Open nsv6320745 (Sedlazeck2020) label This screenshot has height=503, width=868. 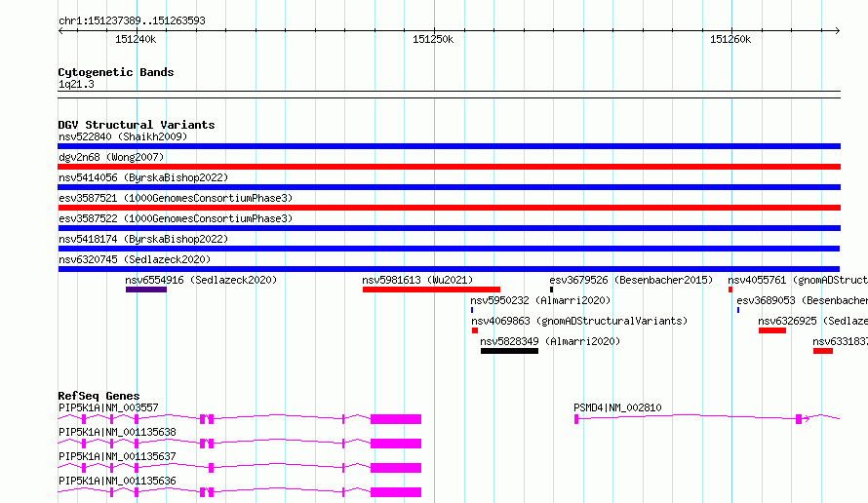(x=135, y=259)
